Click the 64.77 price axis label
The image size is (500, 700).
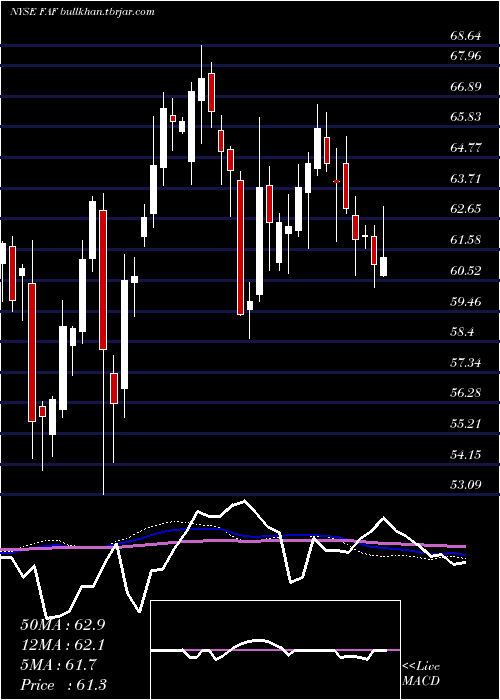(x=466, y=148)
